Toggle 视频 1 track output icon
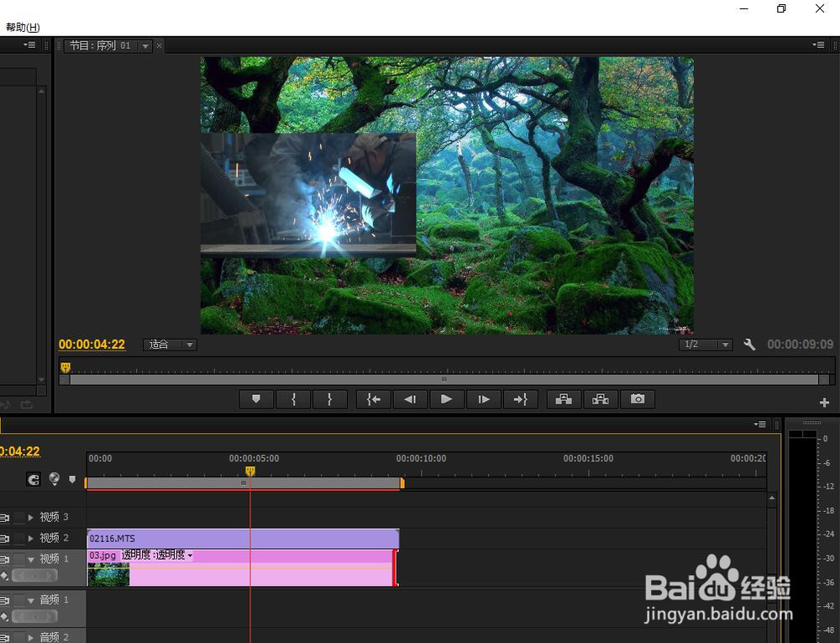 click(x=4, y=560)
